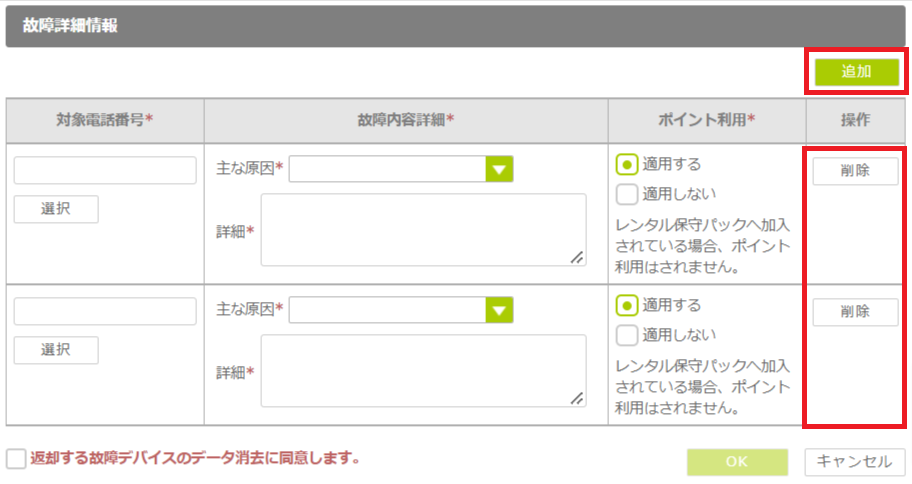The image size is (912, 484).
Task: Focus the 詳細 textarea in second row
Action: [422, 371]
